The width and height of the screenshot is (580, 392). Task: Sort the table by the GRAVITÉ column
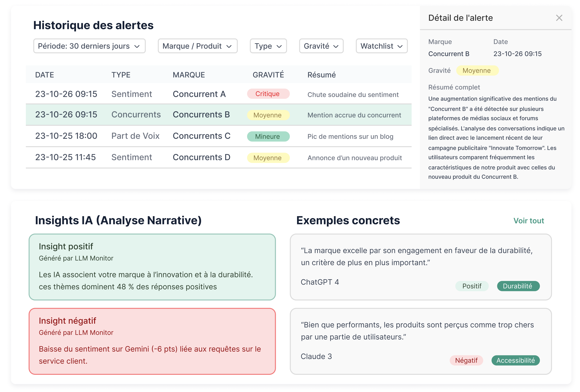click(x=268, y=74)
